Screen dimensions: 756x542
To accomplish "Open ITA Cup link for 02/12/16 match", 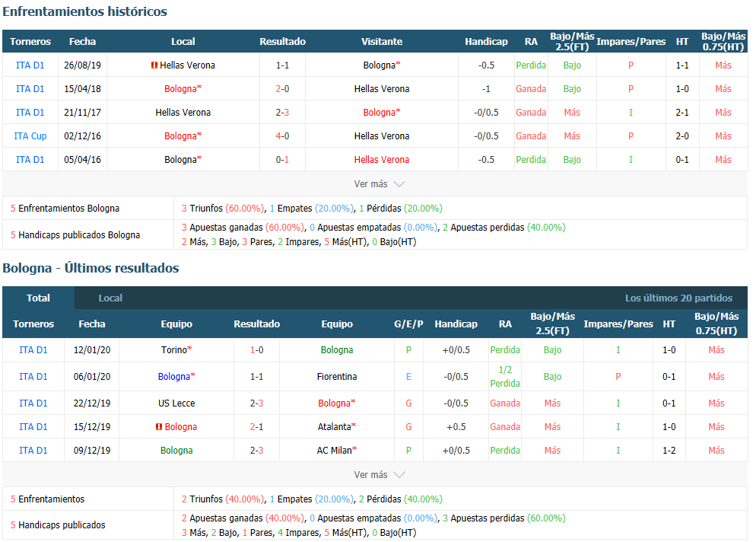I will (x=30, y=136).
